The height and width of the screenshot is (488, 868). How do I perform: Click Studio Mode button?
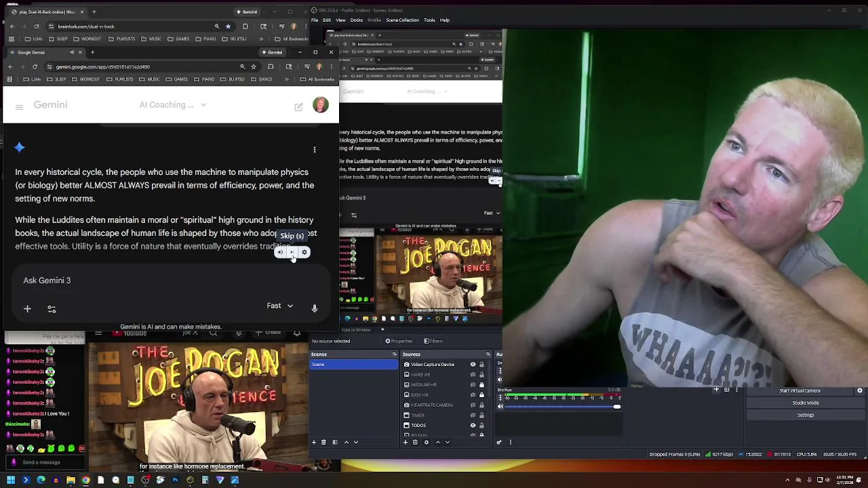806,403
